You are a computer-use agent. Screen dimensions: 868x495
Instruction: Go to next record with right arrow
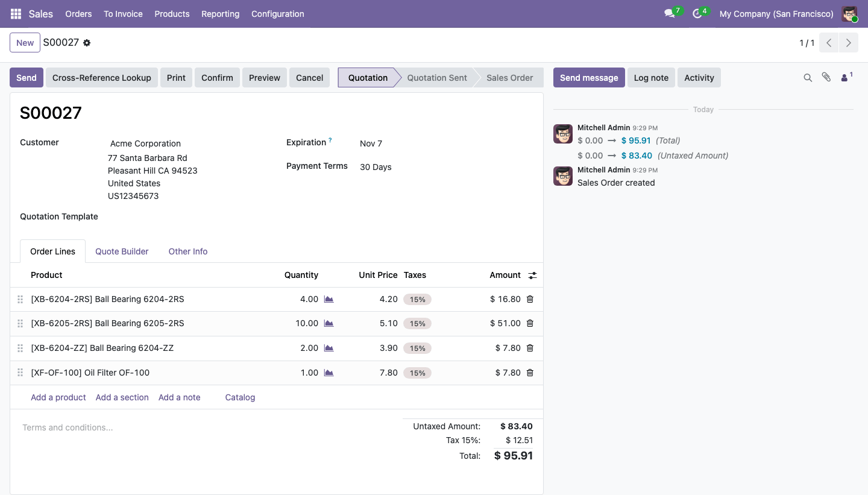[848, 43]
